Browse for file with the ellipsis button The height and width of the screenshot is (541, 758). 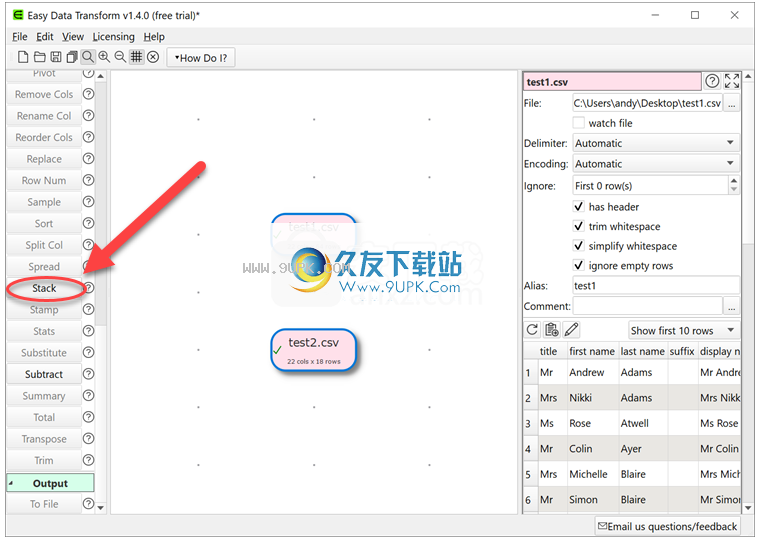coord(732,103)
